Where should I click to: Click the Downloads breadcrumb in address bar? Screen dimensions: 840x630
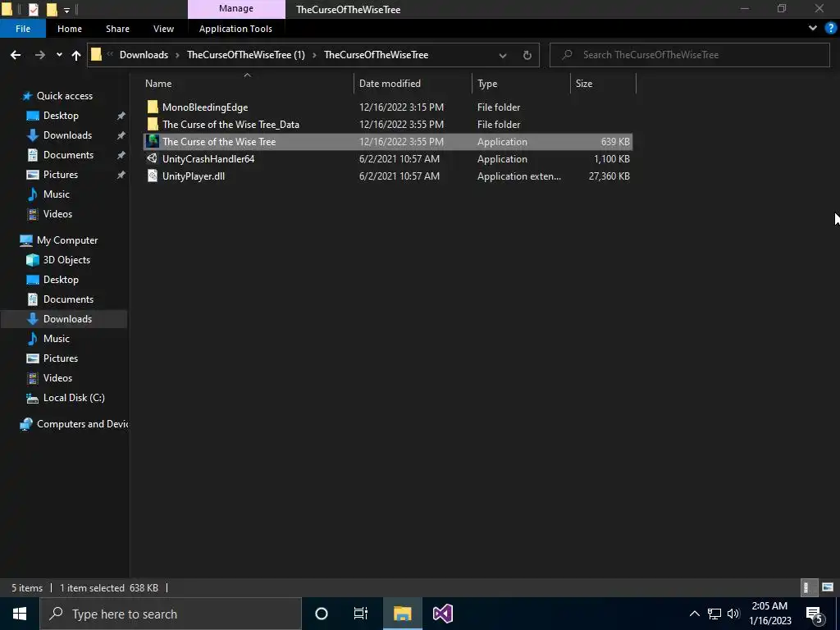tap(144, 55)
